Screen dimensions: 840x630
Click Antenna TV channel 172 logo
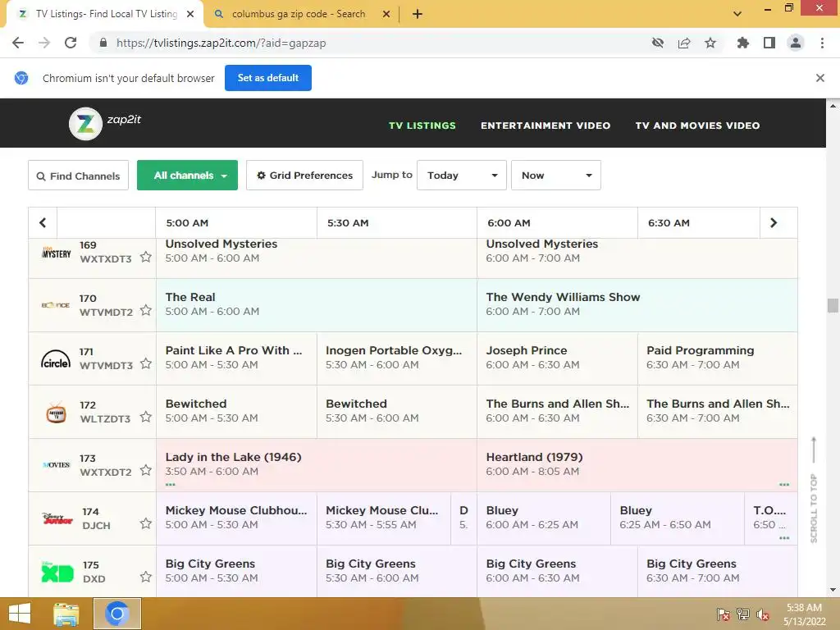click(57, 413)
